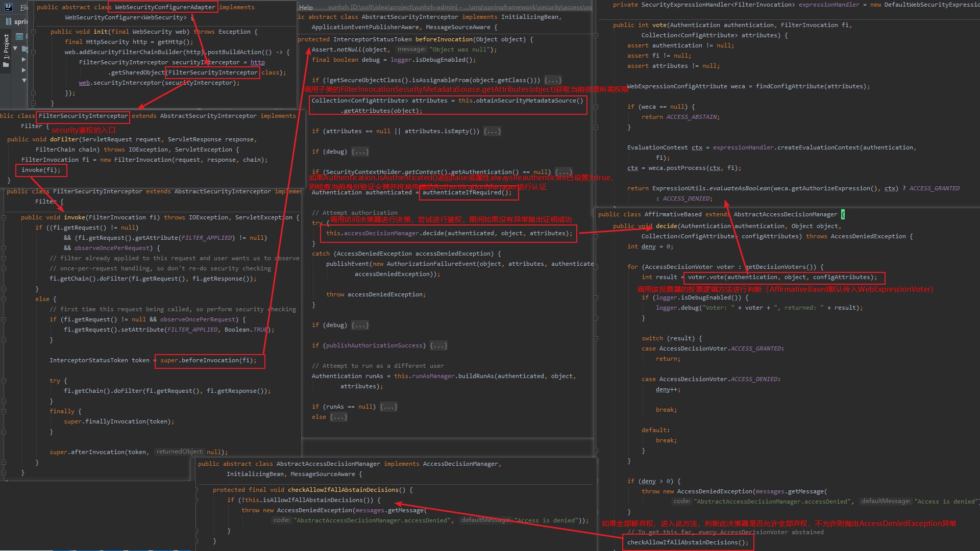Open the File menu
This screenshot has height=551, width=980.
[24, 7]
